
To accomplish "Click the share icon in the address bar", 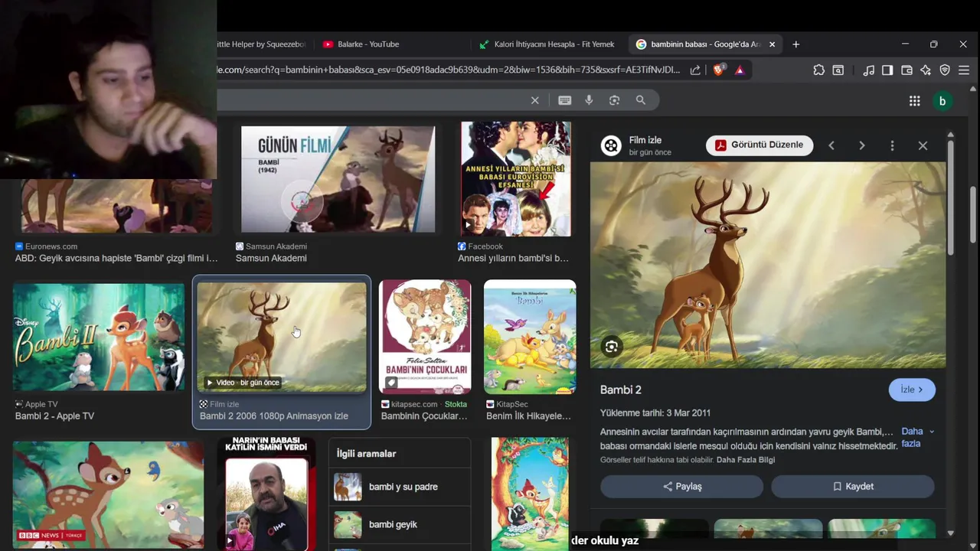I will point(695,70).
